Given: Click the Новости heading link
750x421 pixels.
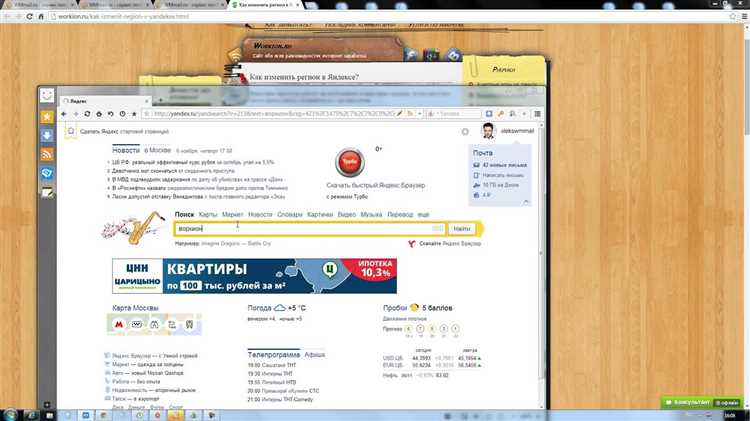Looking at the screenshot, I should pos(126,150).
